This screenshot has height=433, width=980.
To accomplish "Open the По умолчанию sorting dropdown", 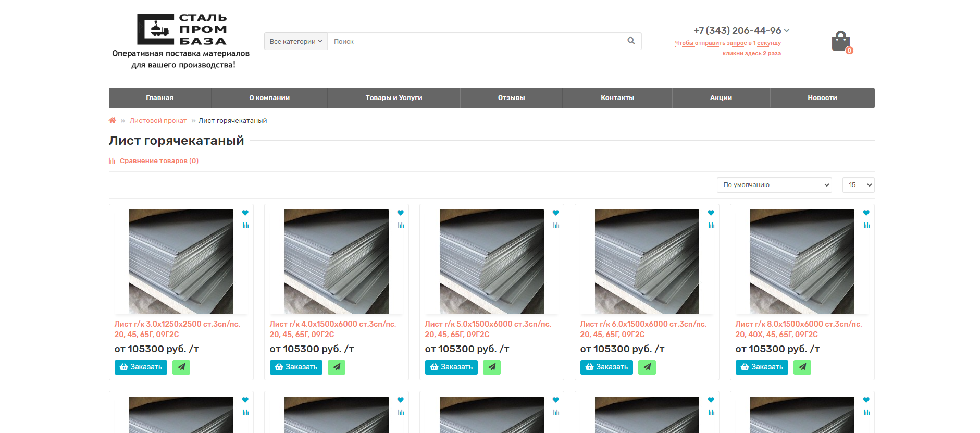I will coord(774,185).
